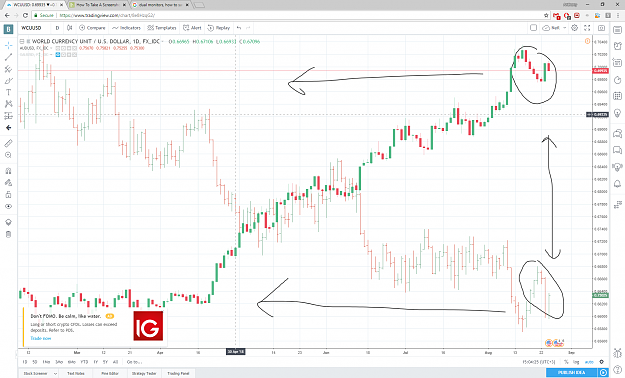The height and width of the screenshot is (378, 625).
Task: Open the object tree icon
Action: point(8,222)
